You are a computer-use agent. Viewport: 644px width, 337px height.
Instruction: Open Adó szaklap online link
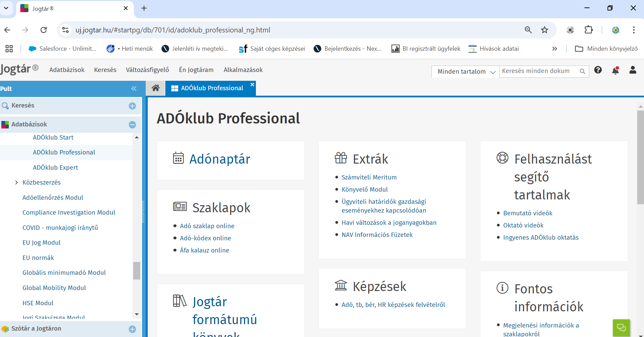(207, 226)
